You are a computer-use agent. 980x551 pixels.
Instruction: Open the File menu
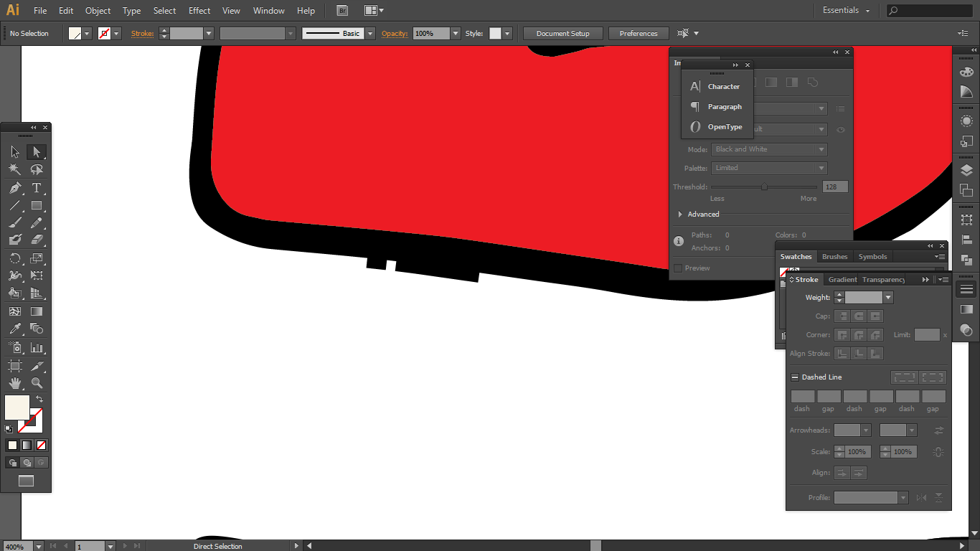(x=40, y=11)
